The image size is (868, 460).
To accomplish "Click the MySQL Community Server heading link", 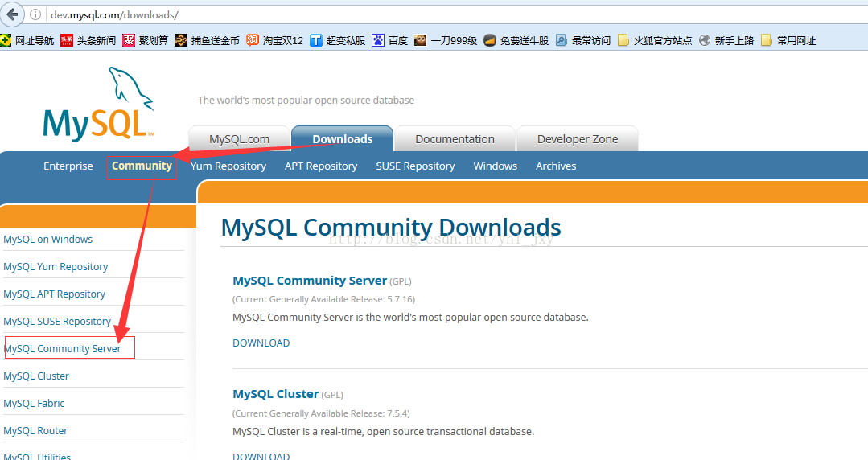I will pos(310,281).
